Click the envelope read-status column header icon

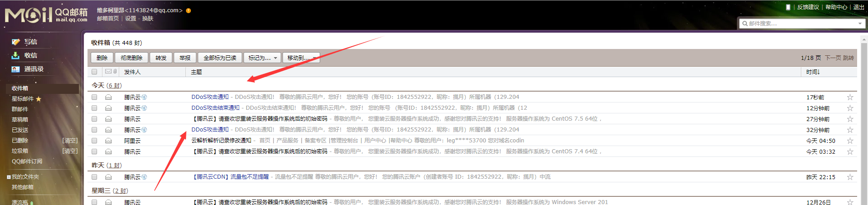pos(108,72)
